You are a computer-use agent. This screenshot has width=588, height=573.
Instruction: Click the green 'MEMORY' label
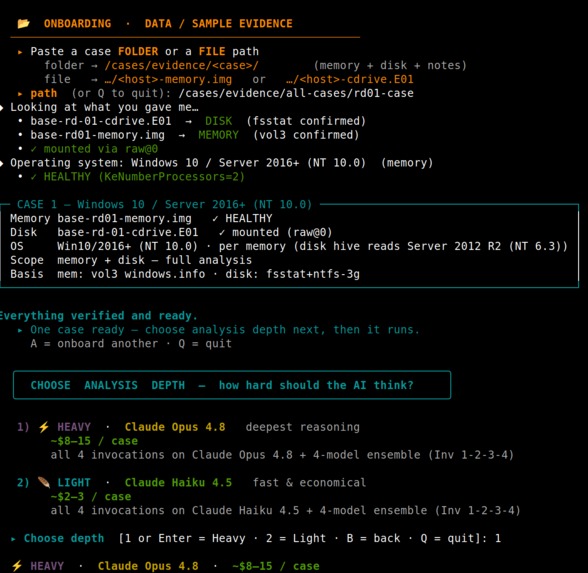coord(219,135)
